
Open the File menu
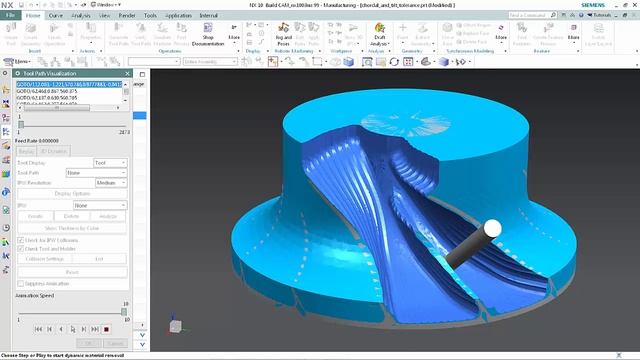10,15
